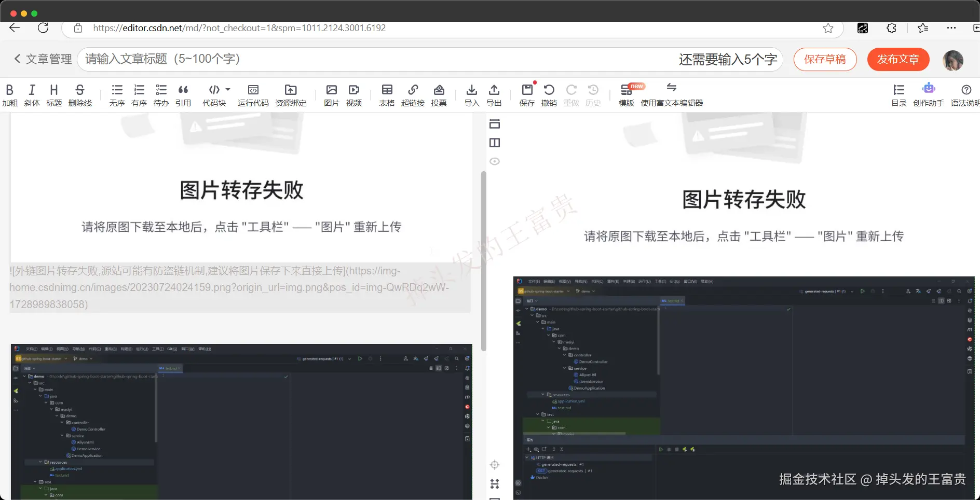Enable split-view editing layout icon
Screen dimensions: 980x500
494,142
